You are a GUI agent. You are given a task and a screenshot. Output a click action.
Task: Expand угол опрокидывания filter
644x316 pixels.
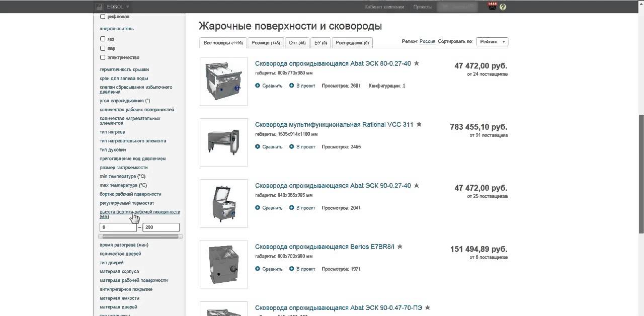coord(125,101)
